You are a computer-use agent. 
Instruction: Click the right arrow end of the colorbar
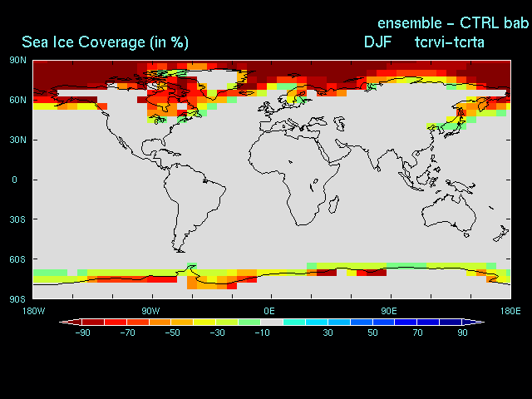point(478,322)
